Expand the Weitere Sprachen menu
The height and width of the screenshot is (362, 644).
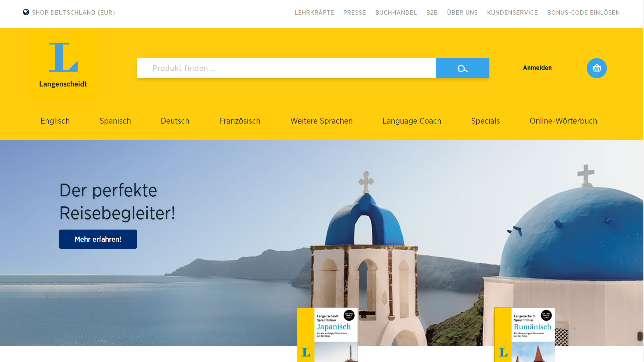click(321, 121)
